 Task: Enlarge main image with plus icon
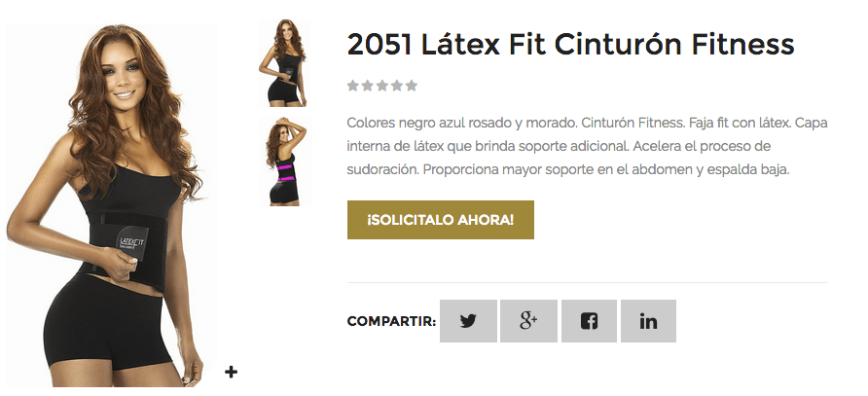231,372
